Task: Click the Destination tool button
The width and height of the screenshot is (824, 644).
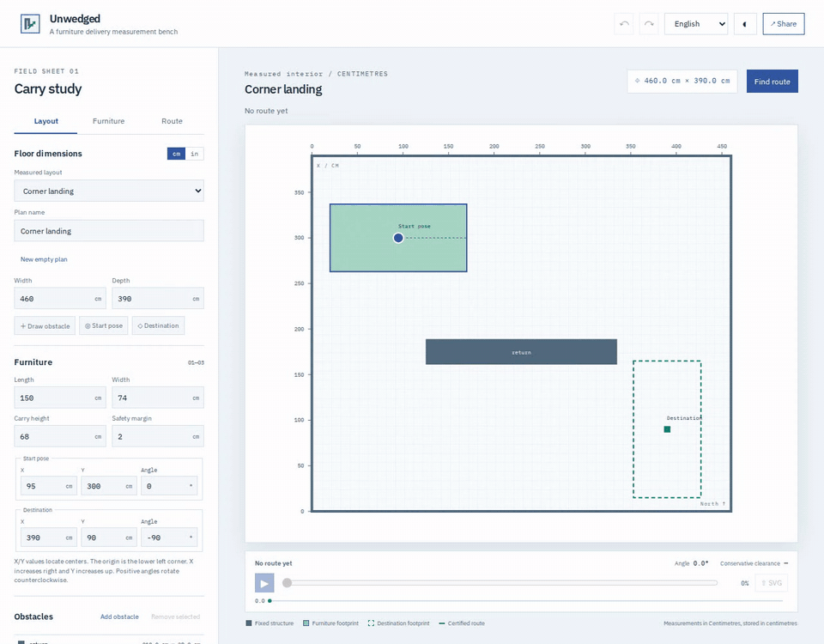Action: pyautogui.click(x=158, y=326)
